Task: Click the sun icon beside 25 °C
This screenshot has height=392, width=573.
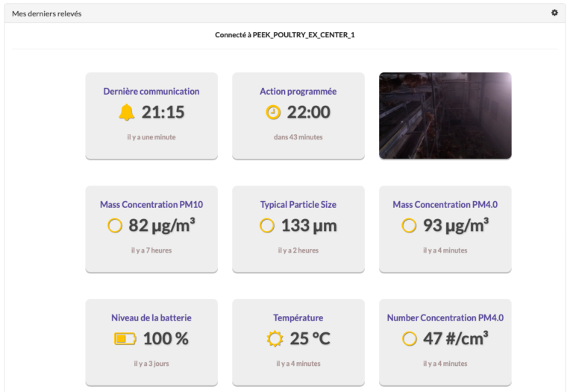Action: [x=275, y=338]
